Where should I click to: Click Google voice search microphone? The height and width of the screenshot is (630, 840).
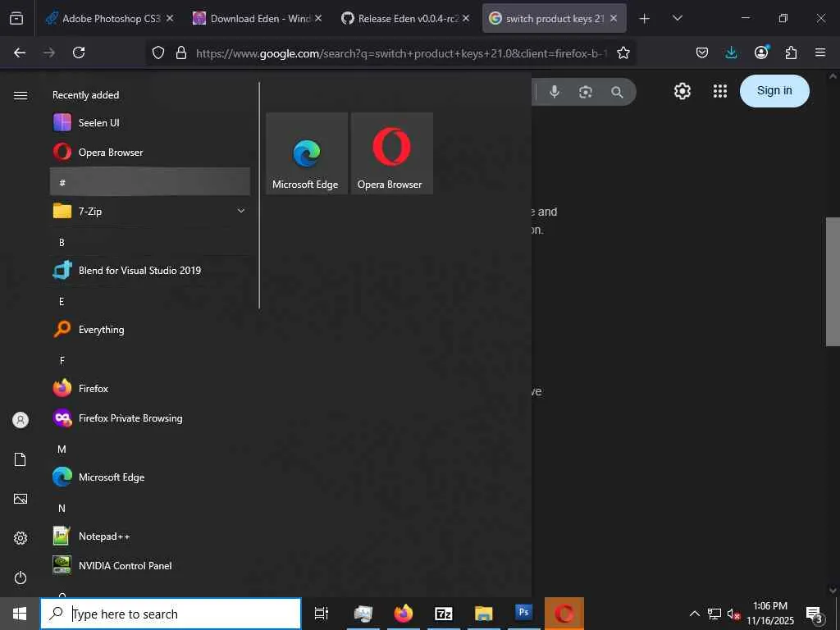coord(555,92)
